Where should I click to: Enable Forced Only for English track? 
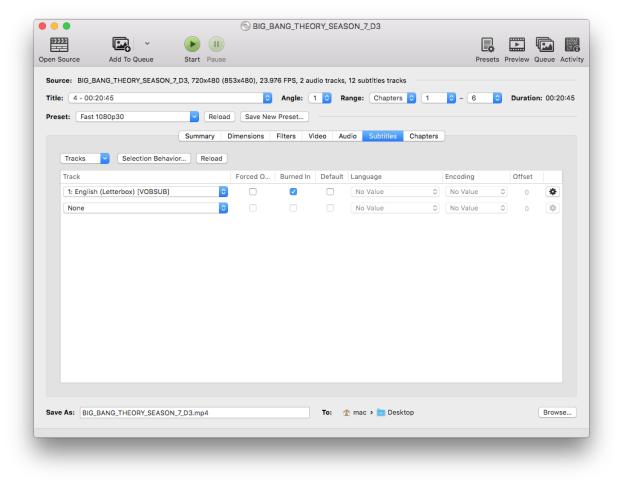pos(253,191)
